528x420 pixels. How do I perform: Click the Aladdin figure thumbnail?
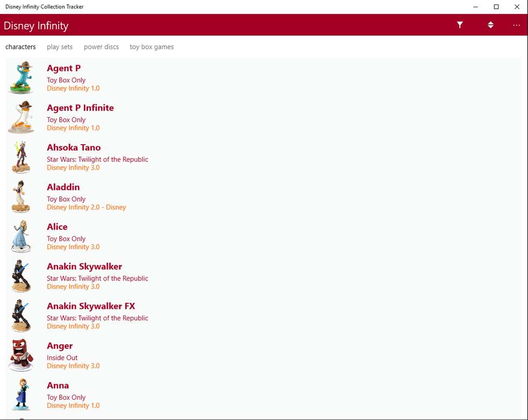21,197
